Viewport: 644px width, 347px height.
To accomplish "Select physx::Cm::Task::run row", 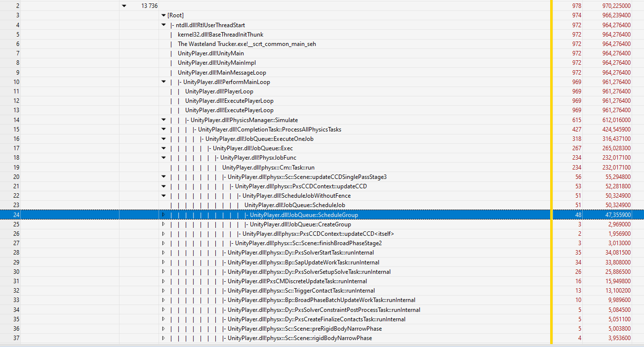I will click(322, 168).
